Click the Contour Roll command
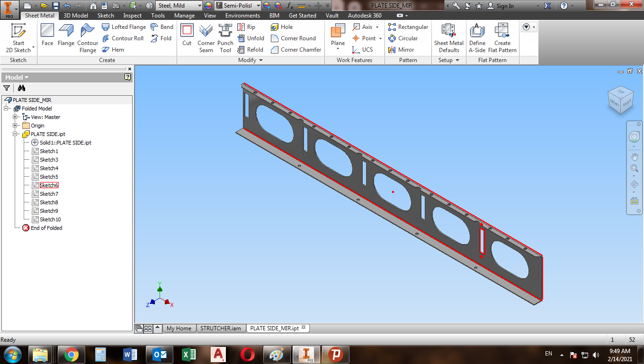Image resolution: width=644 pixels, height=364 pixels. point(123,38)
